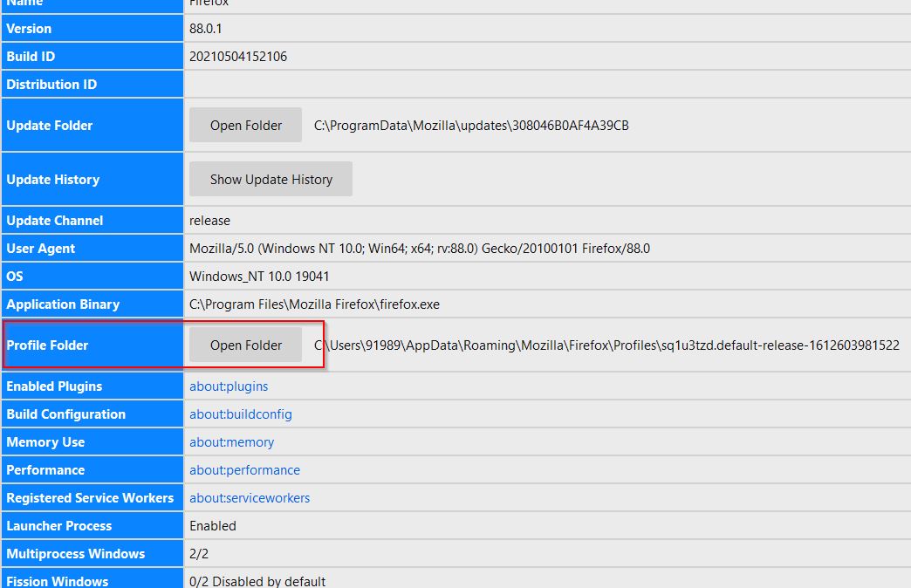Click the Update Folder row header
This screenshot has height=588, width=911.
point(92,125)
